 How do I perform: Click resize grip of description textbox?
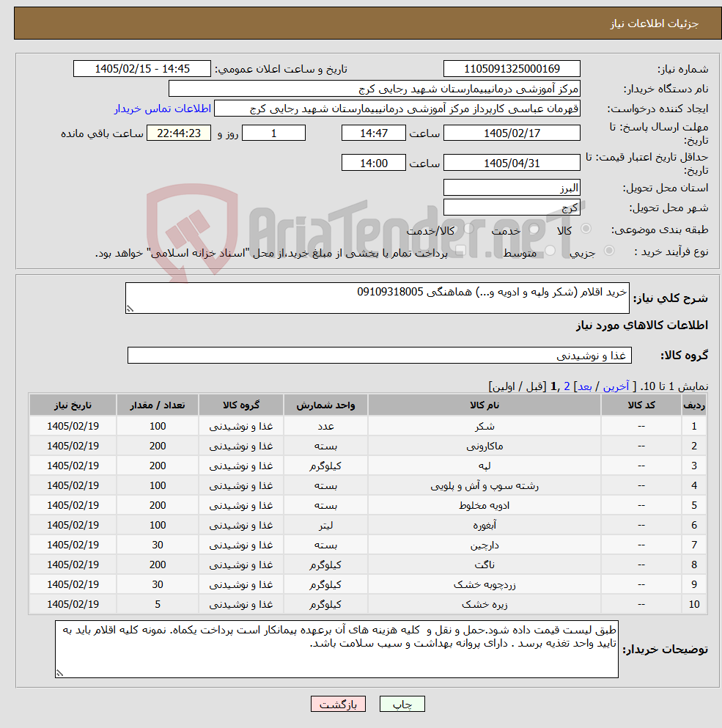coord(130,309)
